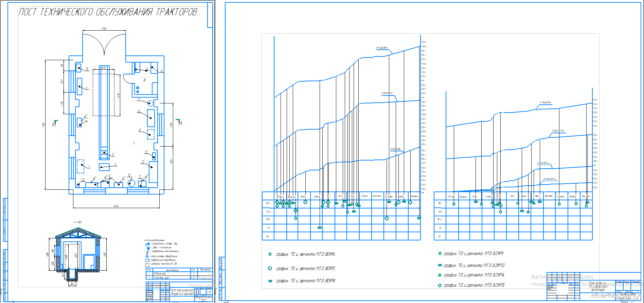The width and height of the screenshot is (644, 303).
Task: Select round equipment item 10 on floor plan
Action: pos(131,183)
